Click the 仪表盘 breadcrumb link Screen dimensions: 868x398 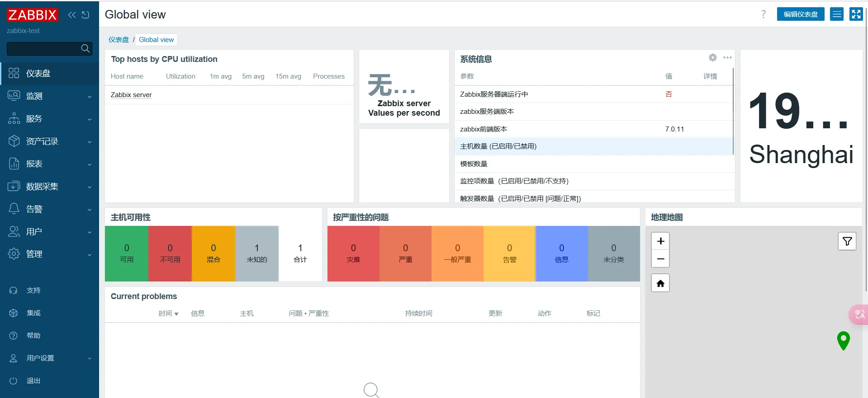tap(119, 40)
